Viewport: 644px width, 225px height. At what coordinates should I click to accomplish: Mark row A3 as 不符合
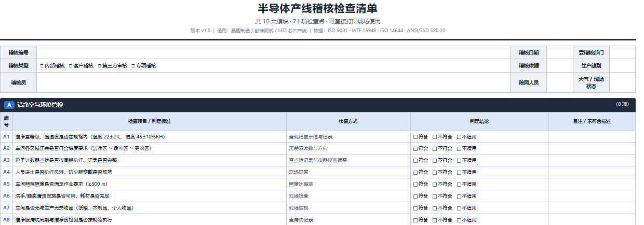pos(434,160)
